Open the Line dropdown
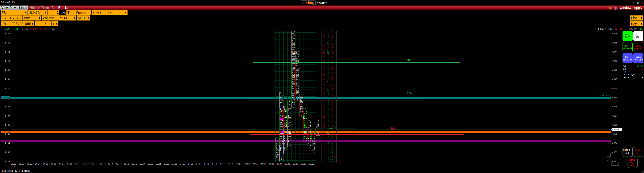644x173 pixels. pos(641,18)
